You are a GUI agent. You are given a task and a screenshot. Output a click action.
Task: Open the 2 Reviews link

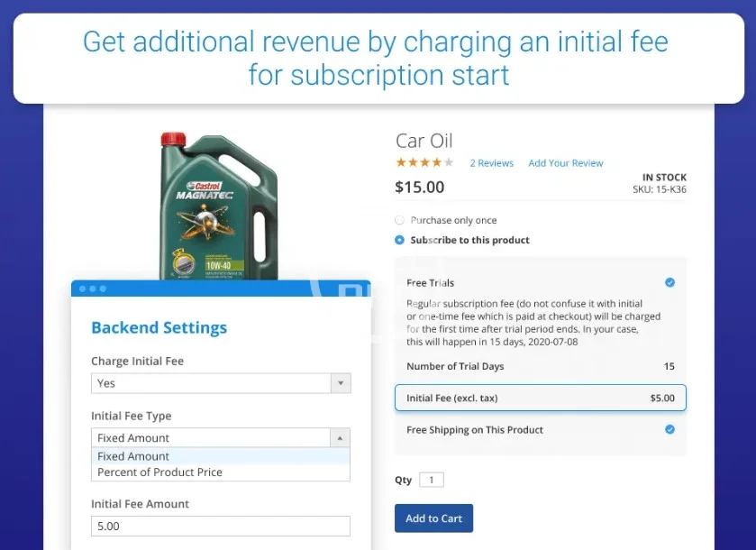[491, 163]
